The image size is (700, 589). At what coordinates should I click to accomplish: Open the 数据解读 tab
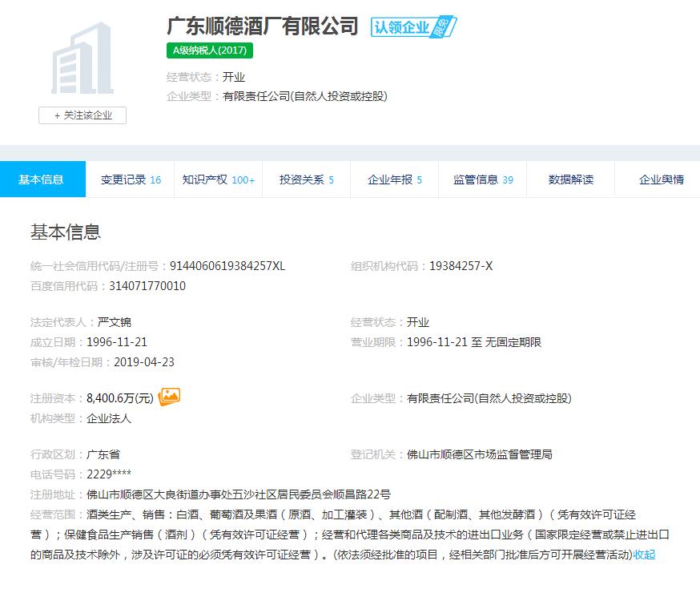(x=571, y=180)
